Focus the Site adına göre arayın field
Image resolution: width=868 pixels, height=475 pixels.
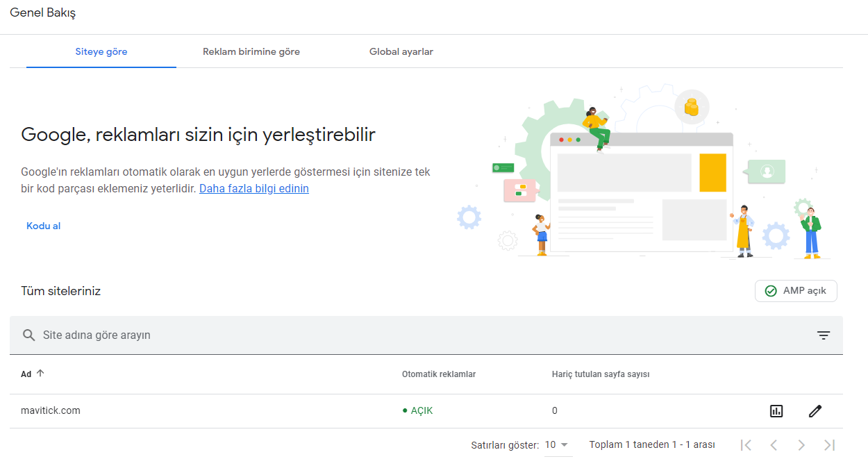[426, 335]
